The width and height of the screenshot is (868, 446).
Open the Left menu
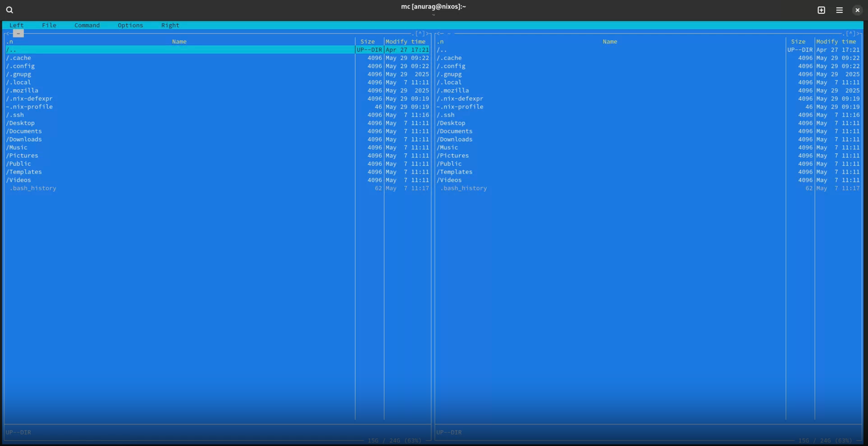(x=17, y=25)
